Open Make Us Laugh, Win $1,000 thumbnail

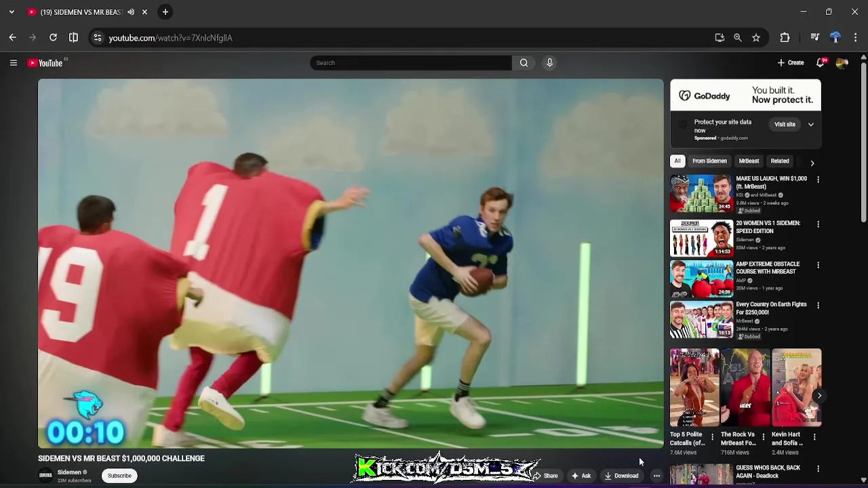click(x=702, y=193)
